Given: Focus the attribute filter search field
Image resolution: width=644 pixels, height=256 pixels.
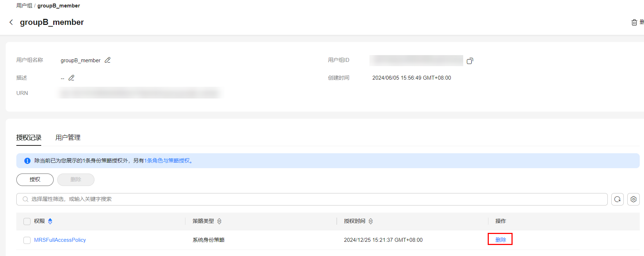Looking at the screenshot, I should [x=313, y=199].
